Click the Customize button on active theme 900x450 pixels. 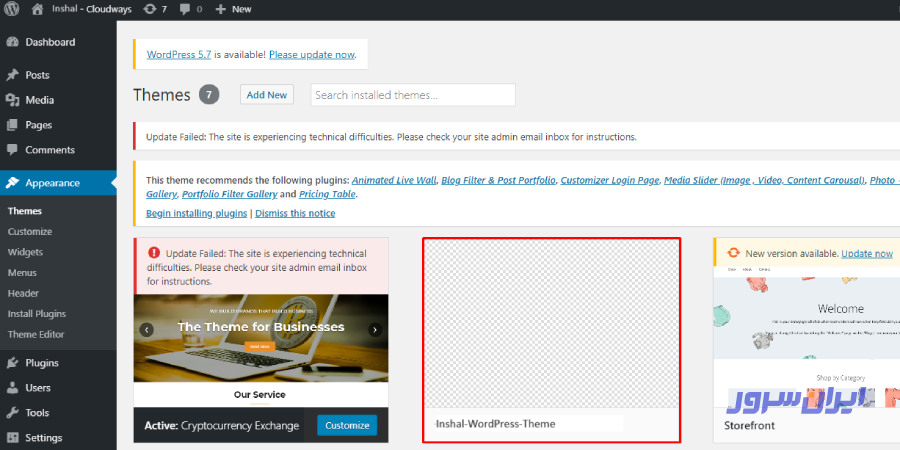point(347,425)
